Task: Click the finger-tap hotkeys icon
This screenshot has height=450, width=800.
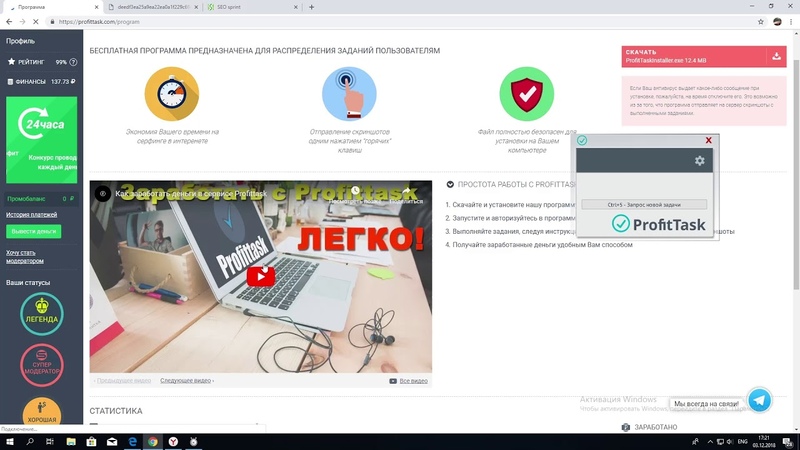Action: (349, 94)
